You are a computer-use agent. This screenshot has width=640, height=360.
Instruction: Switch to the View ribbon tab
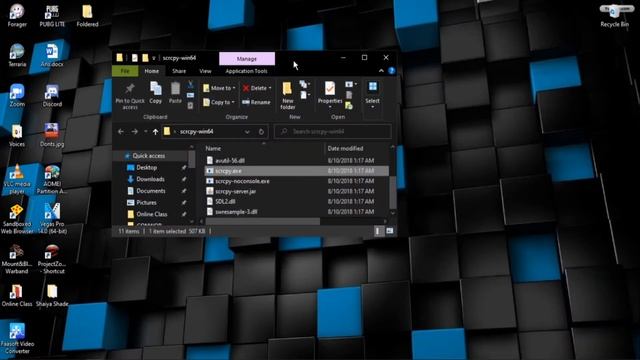click(205, 71)
